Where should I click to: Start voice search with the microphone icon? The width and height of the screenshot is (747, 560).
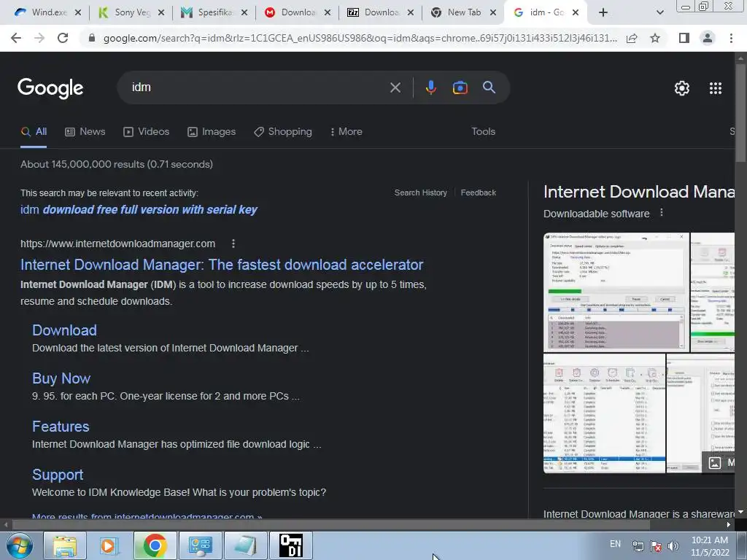click(430, 87)
